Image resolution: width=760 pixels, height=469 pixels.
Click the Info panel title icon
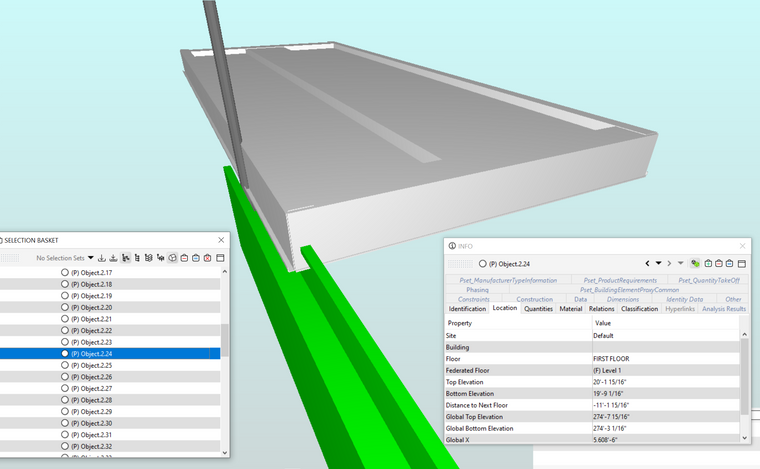tap(452, 246)
